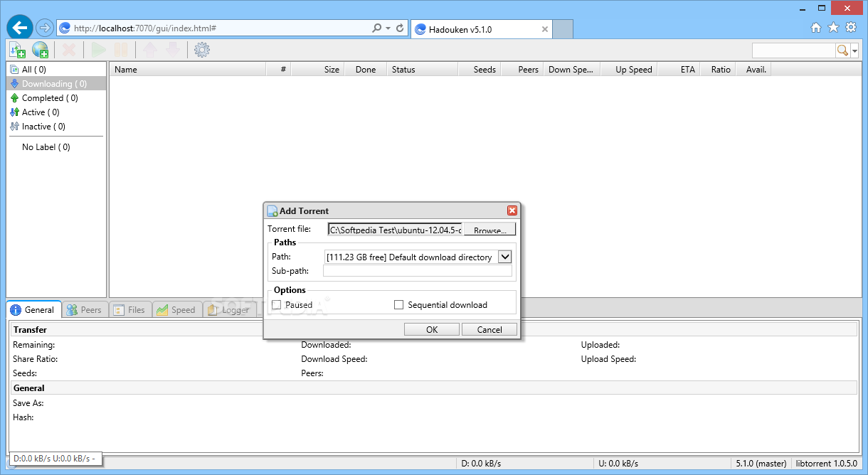Close the Add Torrent dialog with red X
This screenshot has height=475, width=868.
(x=512, y=210)
